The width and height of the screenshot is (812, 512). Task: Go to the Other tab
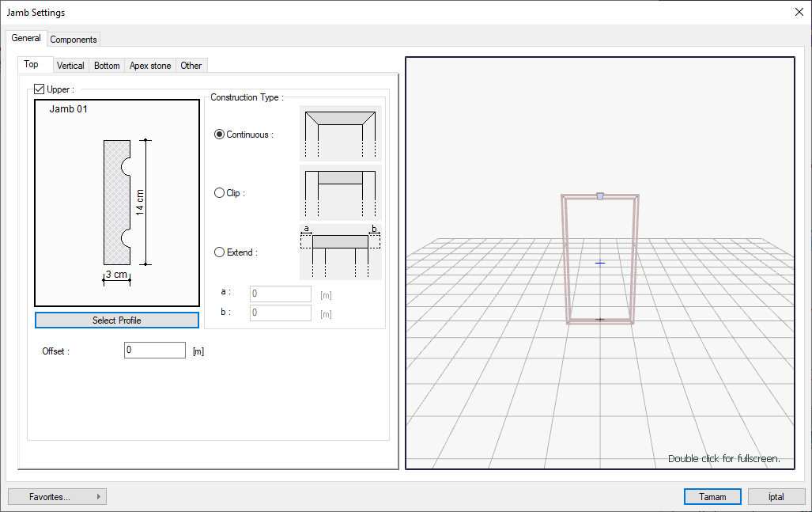(x=191, y=66)
